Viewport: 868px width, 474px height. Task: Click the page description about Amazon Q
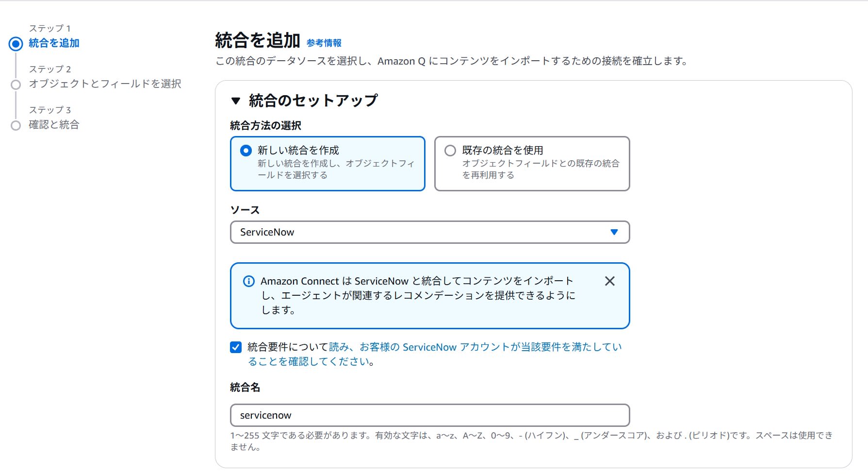(451, 61)
